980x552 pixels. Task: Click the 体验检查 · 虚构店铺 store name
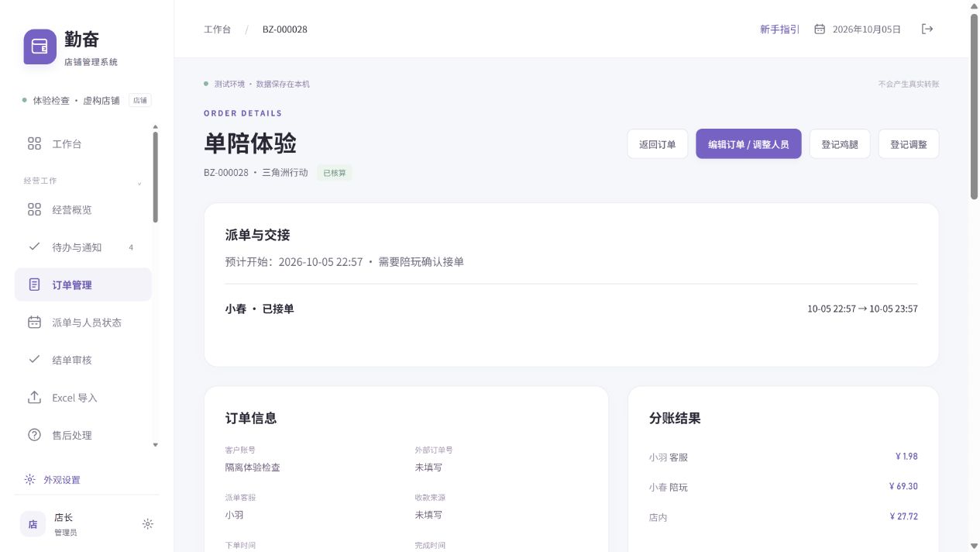coord(76,101)
